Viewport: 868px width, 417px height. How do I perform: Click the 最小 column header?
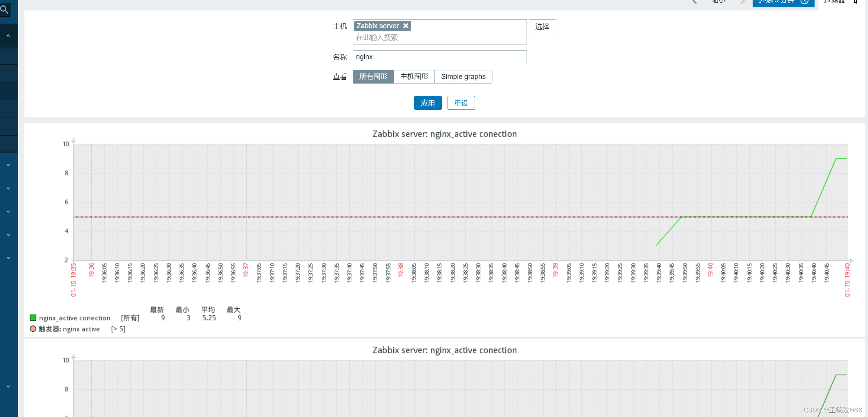[182, 309]
